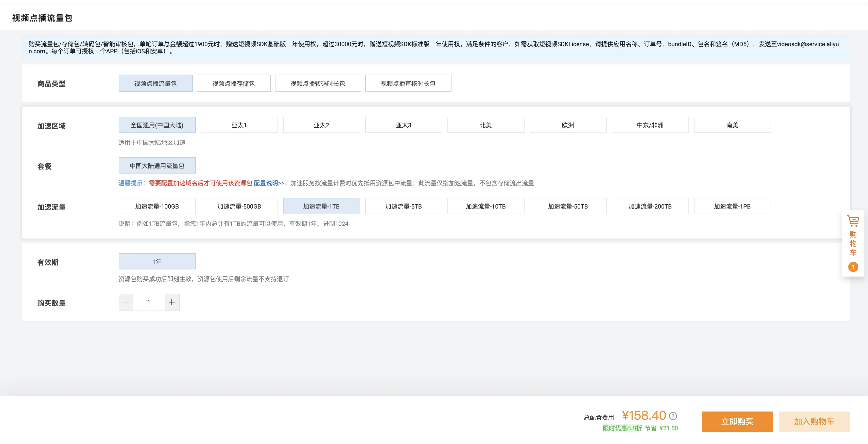Select 欧洲 acceleration region
The width and height of the screenshot is (868, 444).
point(568,125)
